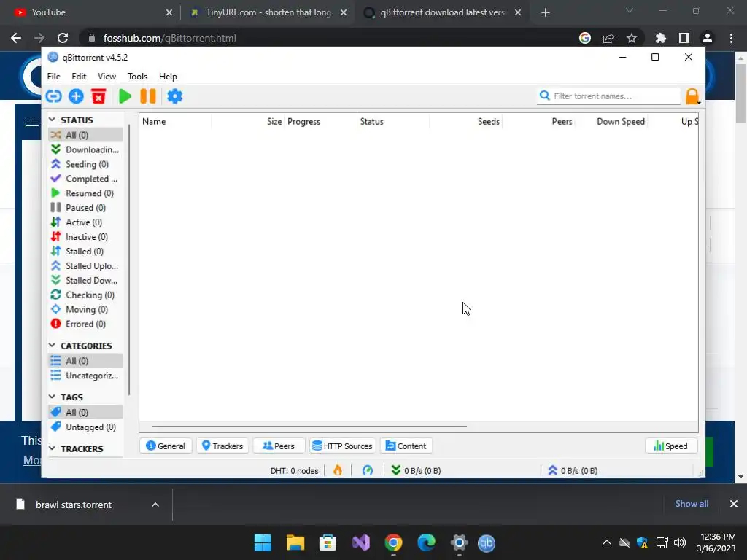The width and height of the screenshot is (747, 560).
Task: Switch to the HTTP Sources tab
Action: pos(343,446)
